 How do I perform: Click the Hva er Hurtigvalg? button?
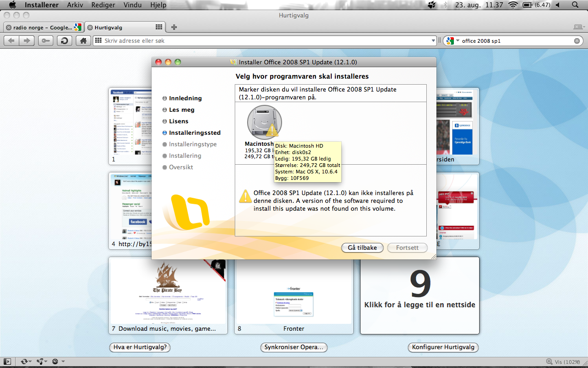pos(140,347)
